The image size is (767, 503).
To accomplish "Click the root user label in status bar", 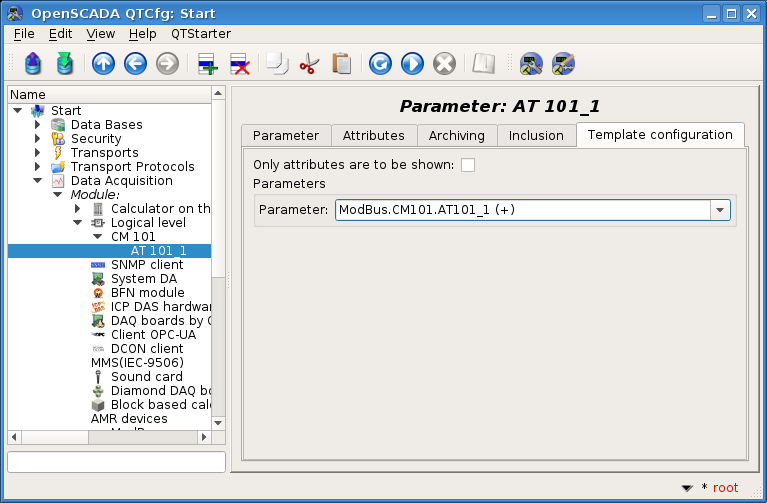I will (x=725, y=488).
